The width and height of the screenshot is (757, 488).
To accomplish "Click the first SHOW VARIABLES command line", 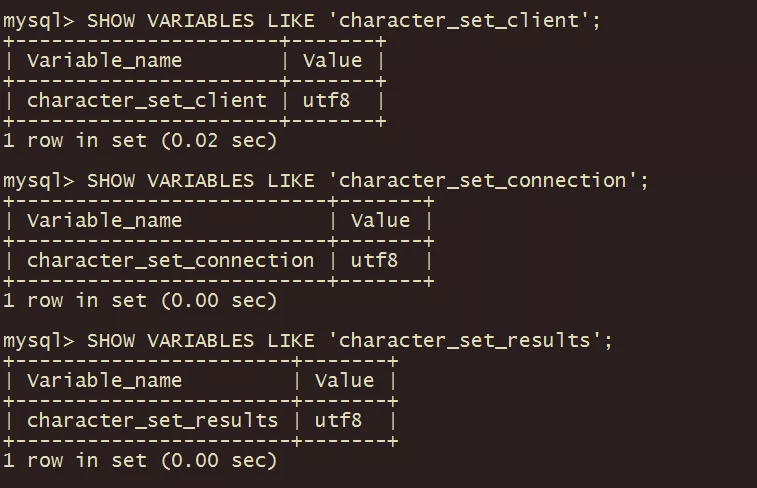I will (x=302, y=20).
